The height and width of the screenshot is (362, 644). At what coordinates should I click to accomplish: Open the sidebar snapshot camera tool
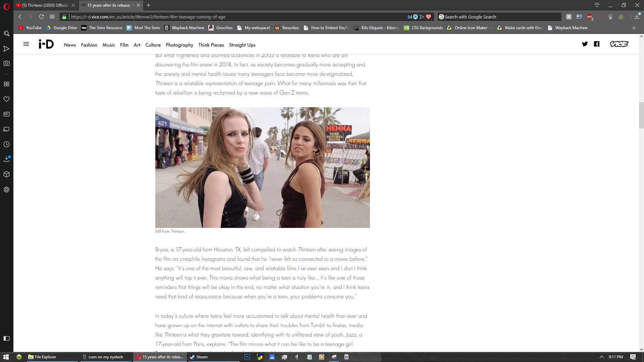point(6,63)
